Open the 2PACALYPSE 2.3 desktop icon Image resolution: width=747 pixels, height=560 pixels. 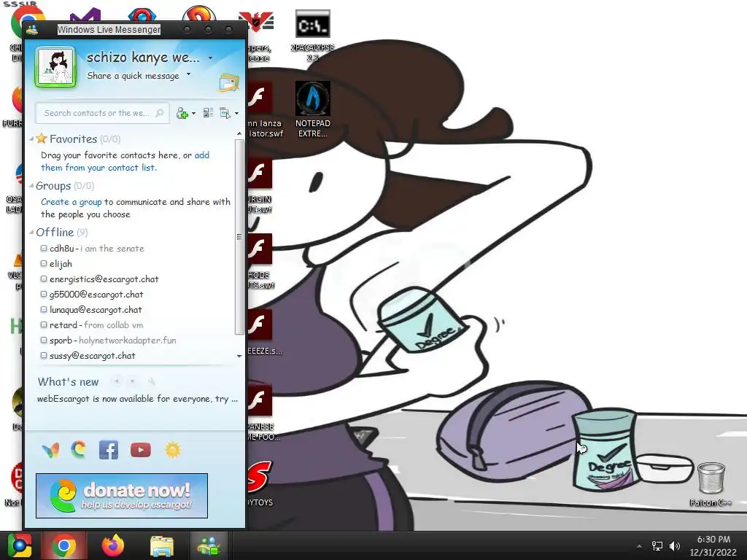[x=312, y=36]
